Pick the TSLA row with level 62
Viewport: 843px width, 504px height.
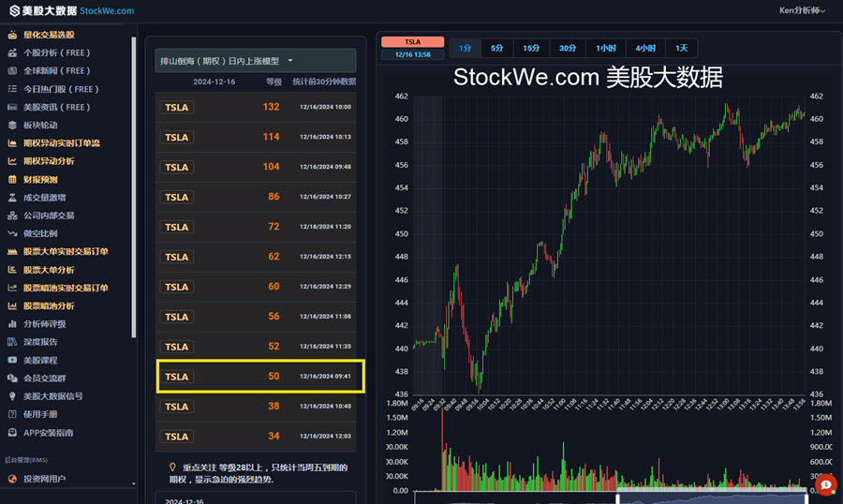click(256, 257)
